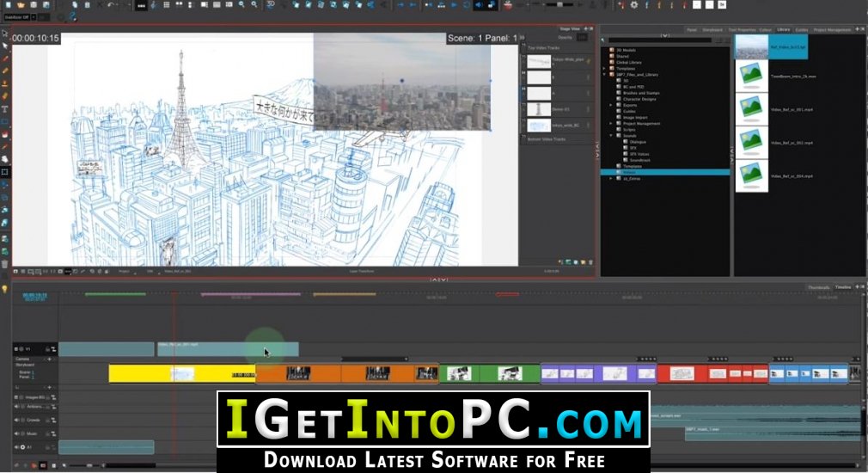Viewport: 868px width, 473px height.
Task: Mute the A1 audio track
Action: 16,447
